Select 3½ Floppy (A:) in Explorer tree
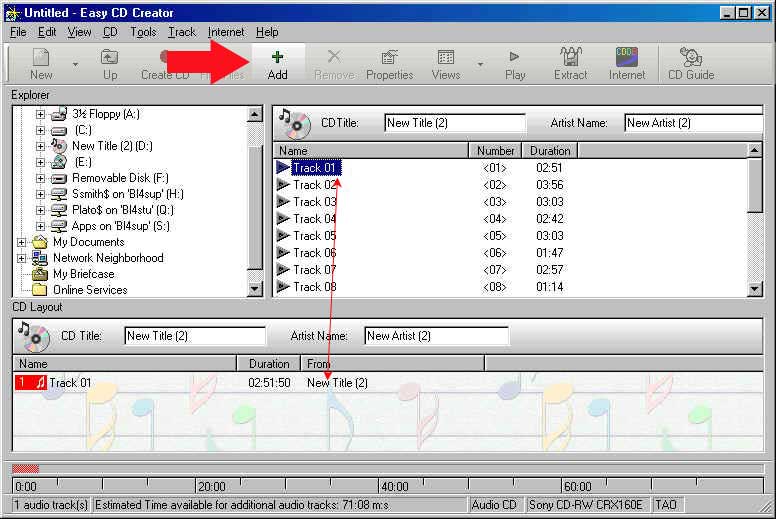 coord(106,114)
